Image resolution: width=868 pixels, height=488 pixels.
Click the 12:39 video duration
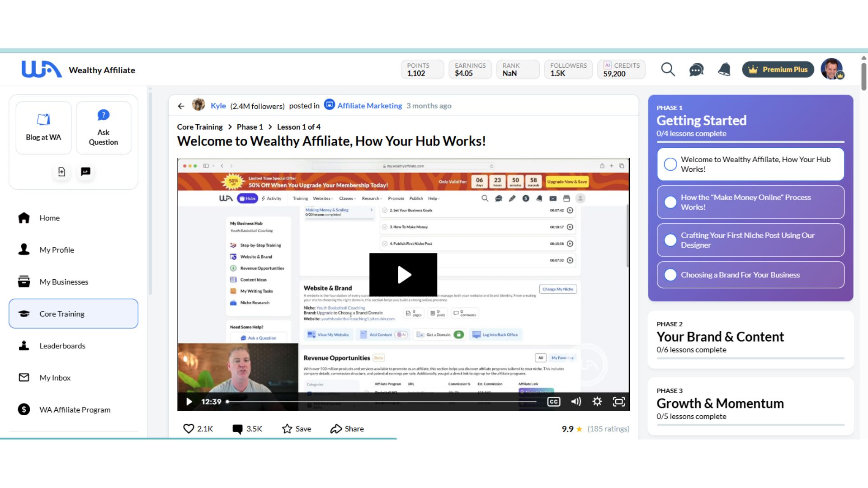click(x=211, y=402)
